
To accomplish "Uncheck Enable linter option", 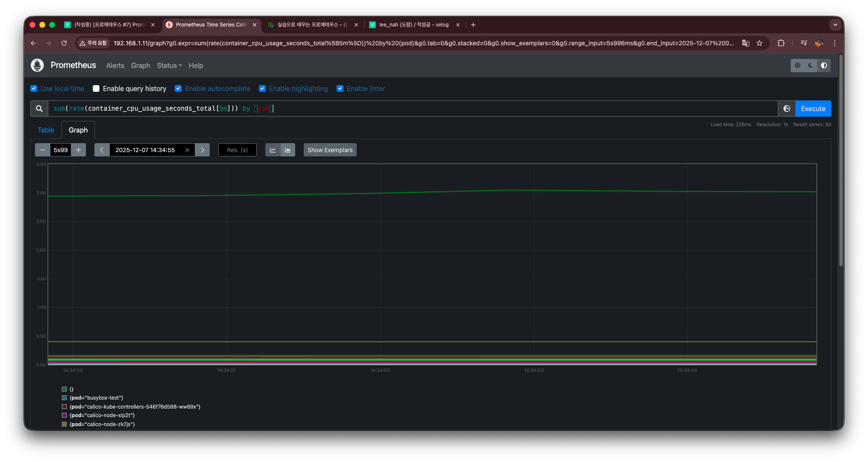I will 340,88.
